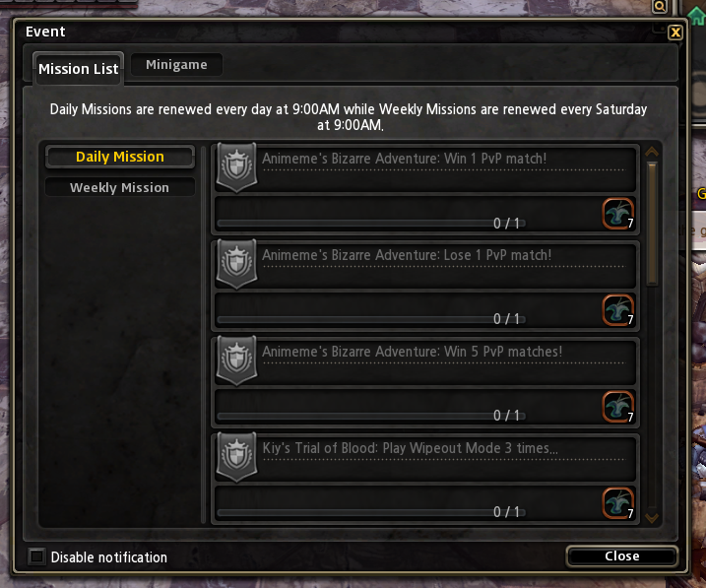
Task: Click reward item icon for Win 5 PvP matches
Action: click(x=618, y=407)
